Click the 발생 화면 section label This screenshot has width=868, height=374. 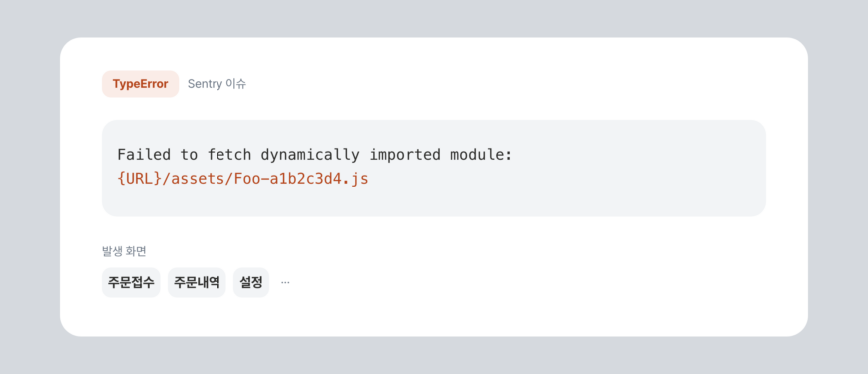(124, 251)
